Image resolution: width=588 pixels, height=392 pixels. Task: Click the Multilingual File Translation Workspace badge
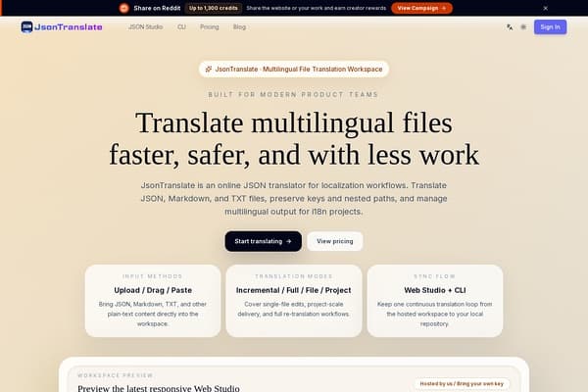294,69
